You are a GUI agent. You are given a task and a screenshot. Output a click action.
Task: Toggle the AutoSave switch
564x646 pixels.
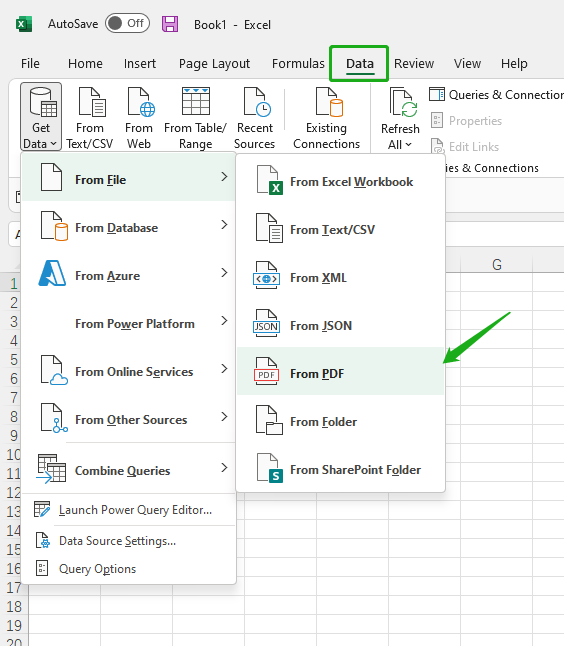(x=127, y=23)
